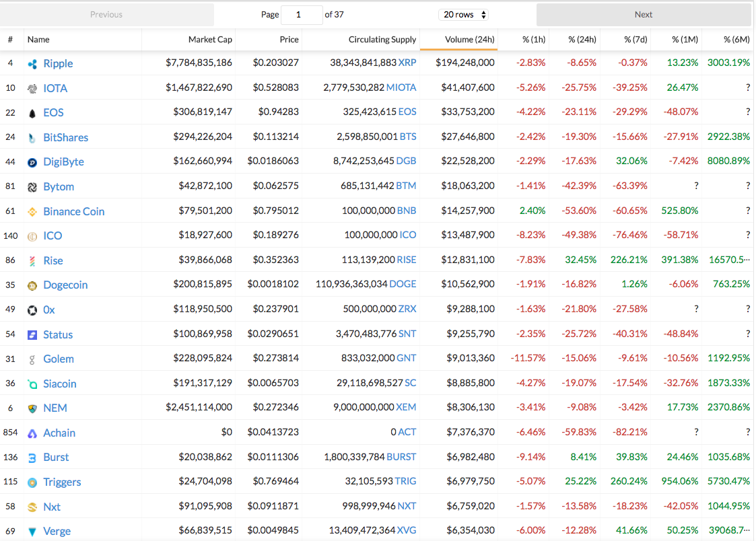Click the BitShares coin logo icon

pyautogui.click(x=32, y=138)
